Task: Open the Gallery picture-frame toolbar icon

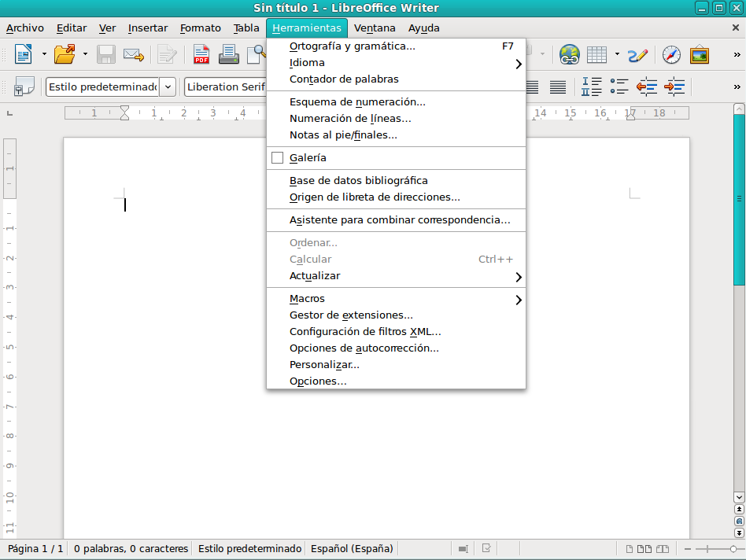Action: coord(700,54)
